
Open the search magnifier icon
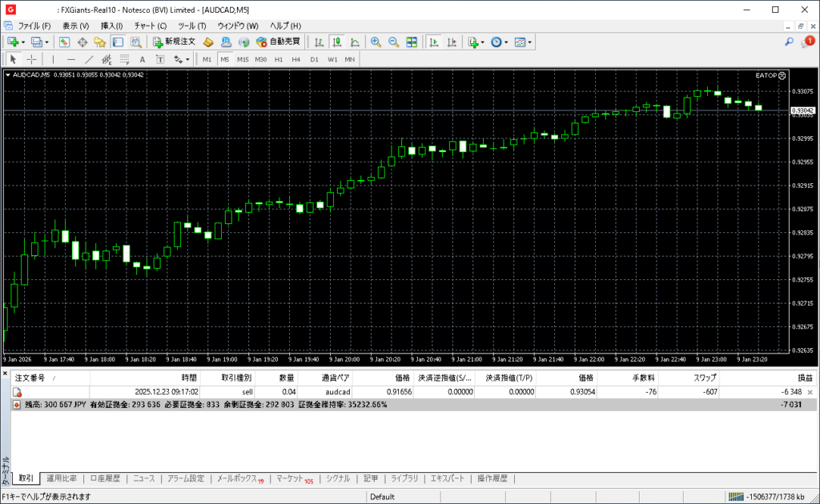(x=789, y=42)
